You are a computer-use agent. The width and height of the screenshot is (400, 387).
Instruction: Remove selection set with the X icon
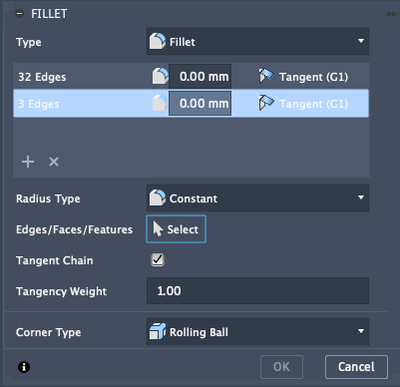[x=54, y=162]
